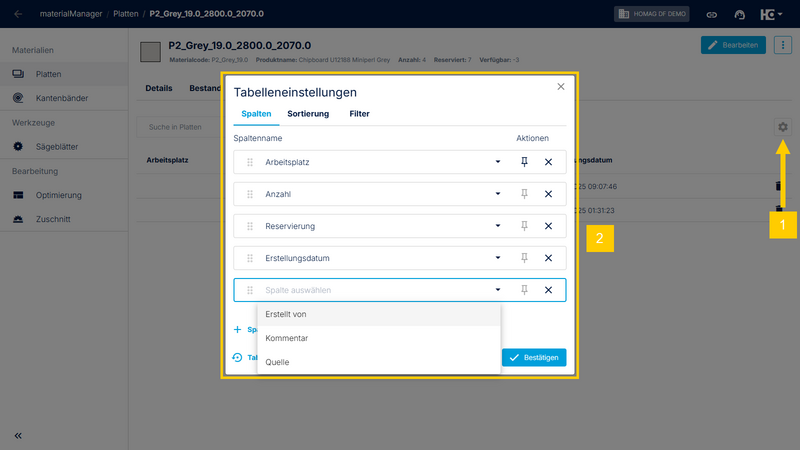Pin the Anzahl column
This screenshot has width=800, height=450.
[x=524, y=194]
